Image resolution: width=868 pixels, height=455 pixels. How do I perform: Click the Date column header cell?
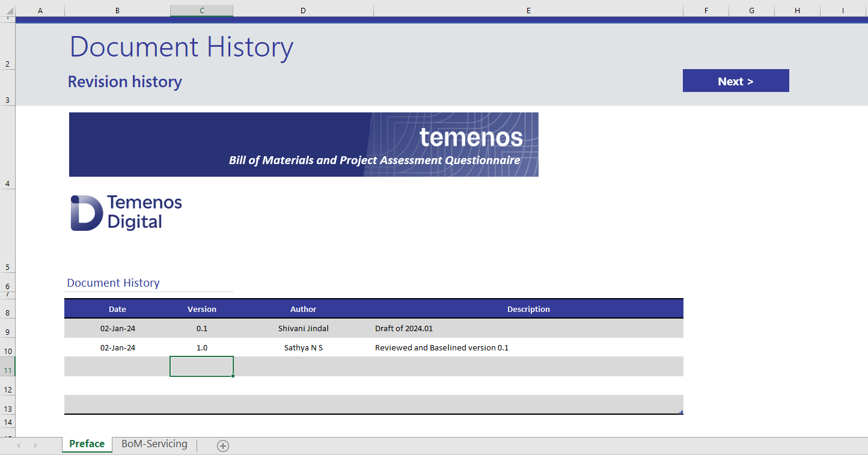pos(117,309)
